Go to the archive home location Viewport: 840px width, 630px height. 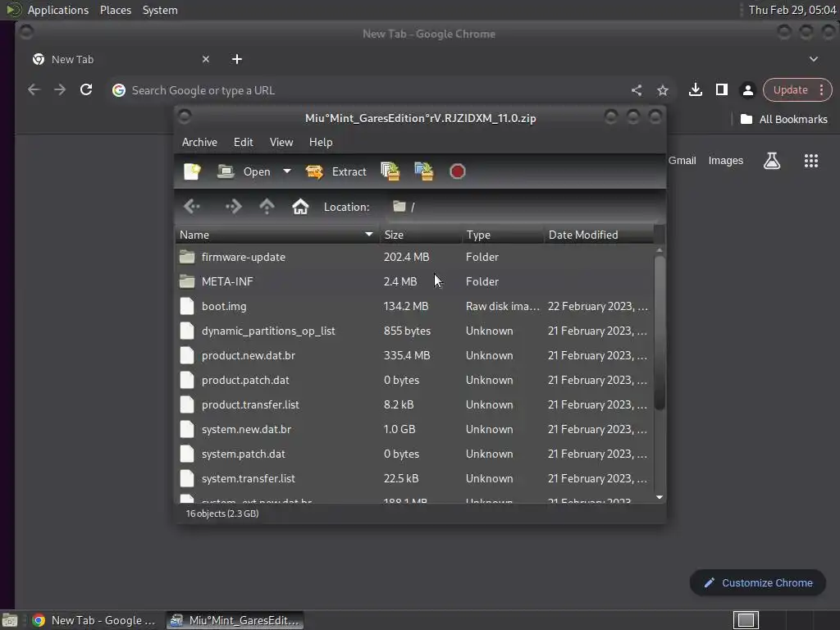[300, 207]
